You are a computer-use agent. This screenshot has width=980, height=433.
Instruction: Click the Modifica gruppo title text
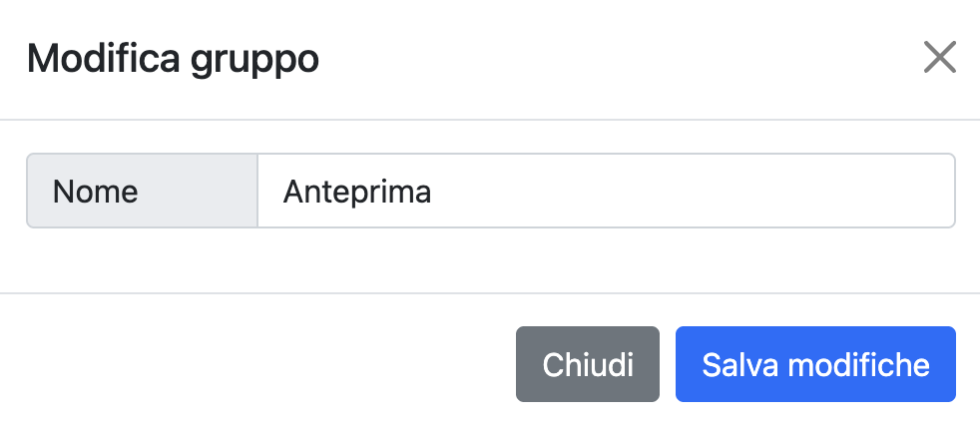[x=173, y=59]
